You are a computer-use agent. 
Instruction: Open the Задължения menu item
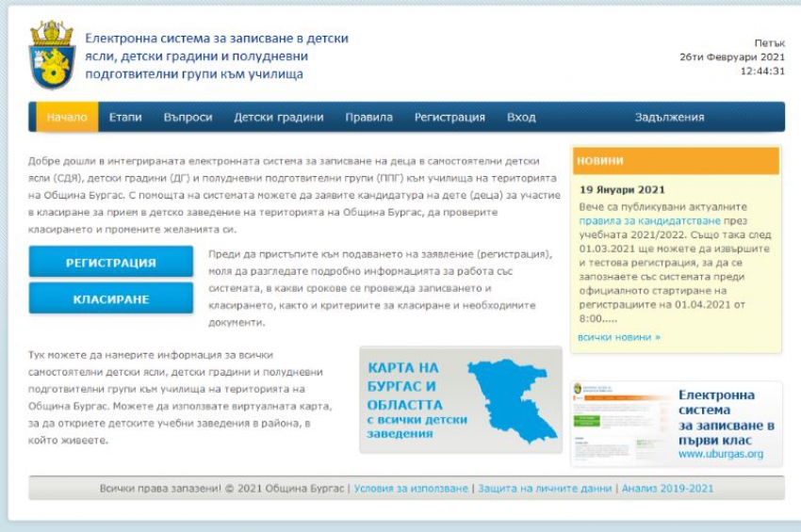tap(669, 118)
